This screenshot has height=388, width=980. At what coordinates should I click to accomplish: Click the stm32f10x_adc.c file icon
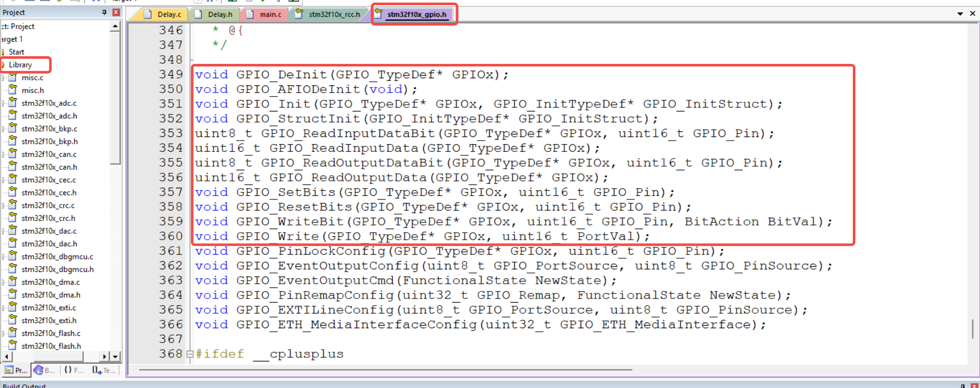pyautogui.click(x=13, y=103)
